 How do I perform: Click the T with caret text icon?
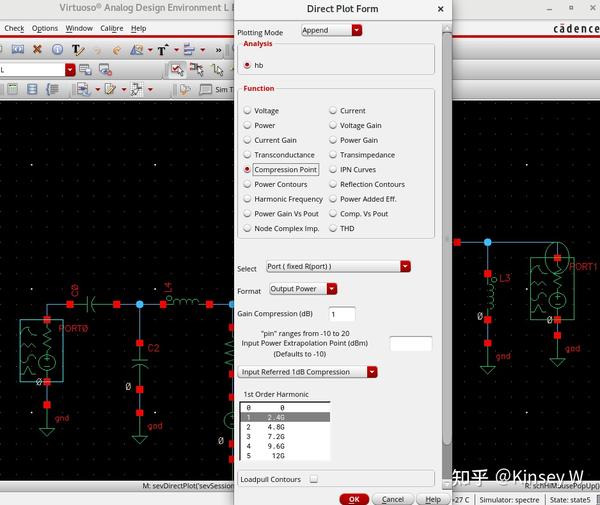point(163,50)
